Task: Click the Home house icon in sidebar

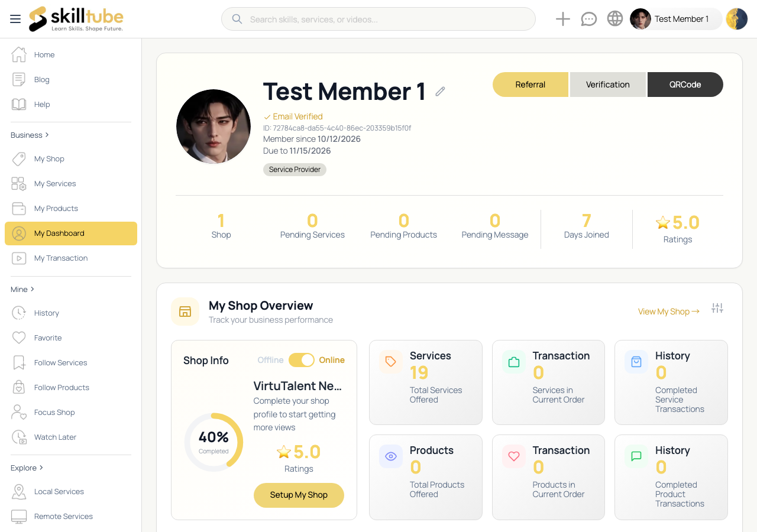Action: [19, 54]
